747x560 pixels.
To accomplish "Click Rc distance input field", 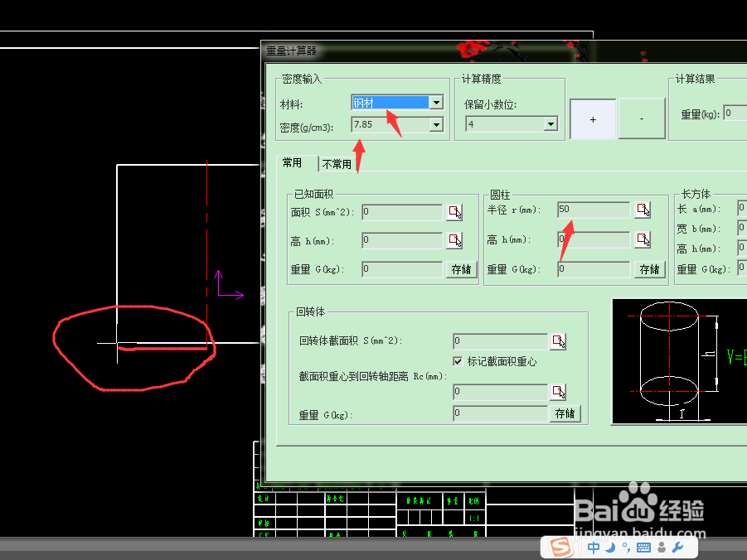I will [x=500, y=392].
